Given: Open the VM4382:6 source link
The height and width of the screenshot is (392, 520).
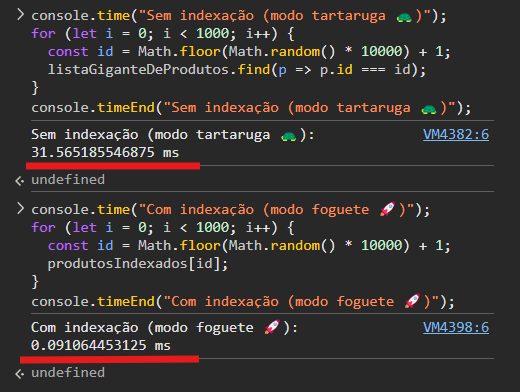Looking at the screenshot, I should pyautogui.click(x=456, y=135).
